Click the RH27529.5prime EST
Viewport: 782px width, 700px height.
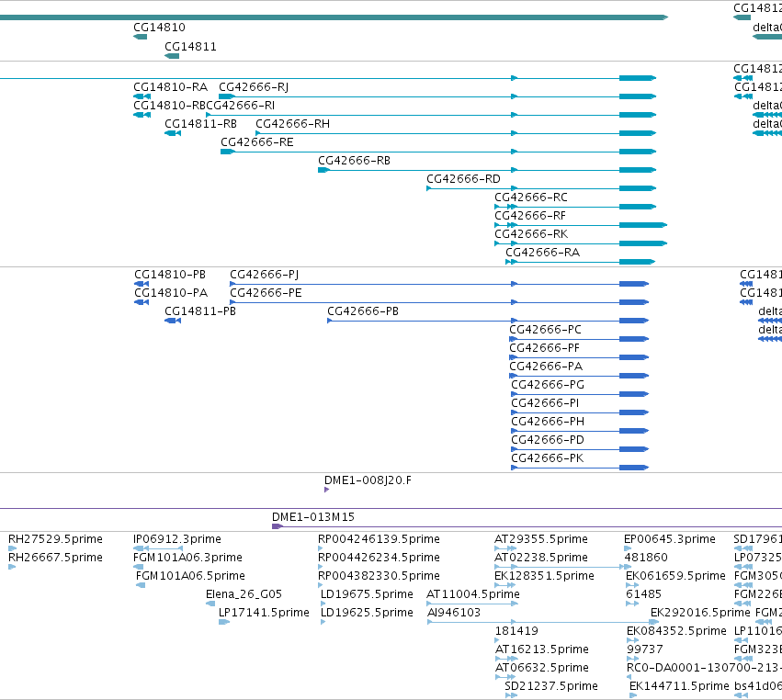click(x=55, y=539)
